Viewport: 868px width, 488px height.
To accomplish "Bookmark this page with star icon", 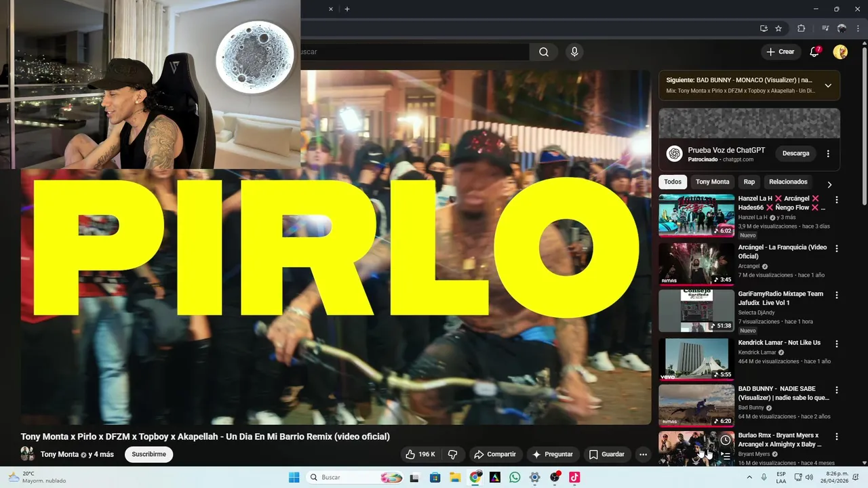I will (x=778, y=28).
